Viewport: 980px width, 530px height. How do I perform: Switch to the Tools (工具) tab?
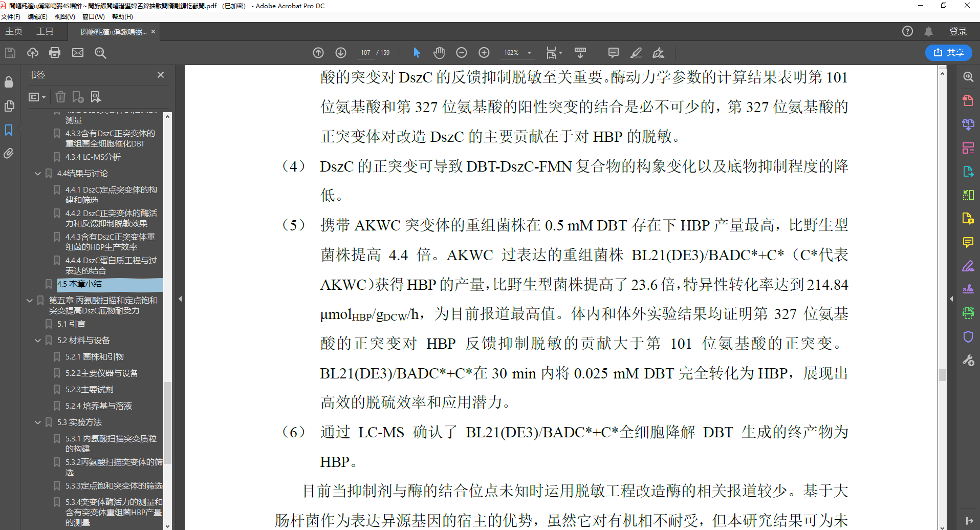[45, 31]
